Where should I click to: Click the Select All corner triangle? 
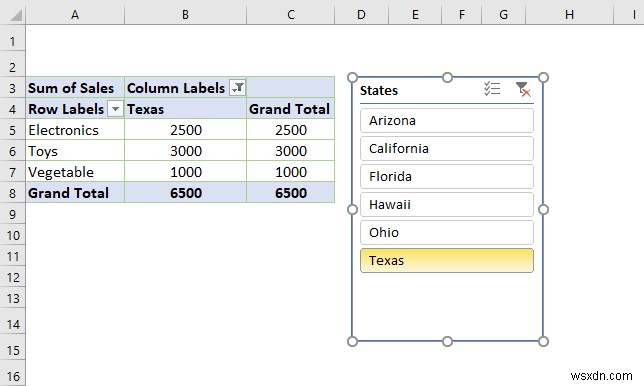(16, 15)
